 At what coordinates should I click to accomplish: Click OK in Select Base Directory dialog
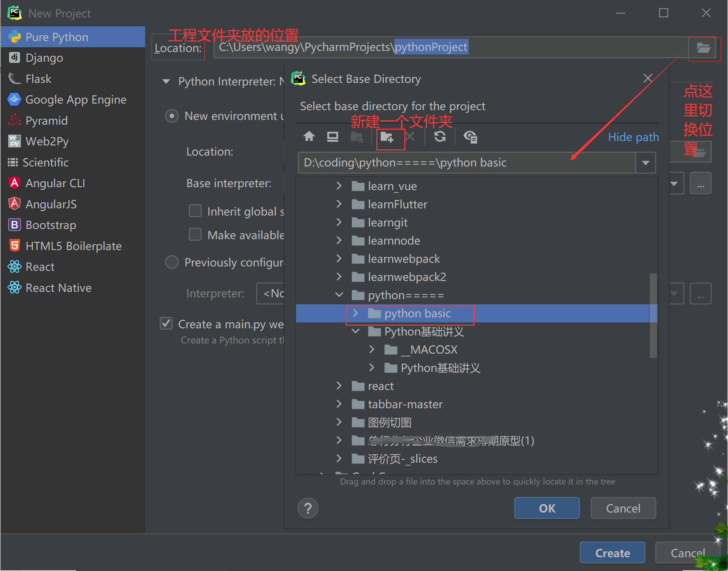[x=547, y=508]
